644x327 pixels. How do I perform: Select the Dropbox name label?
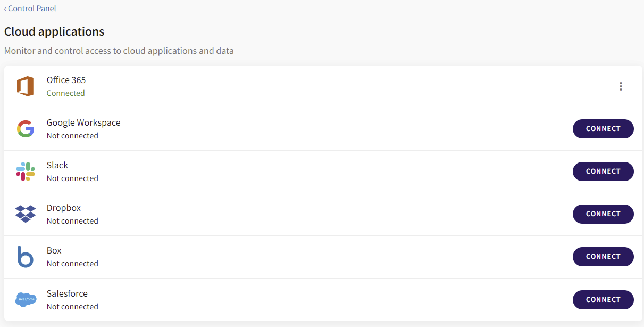pyautogui.click(x=64, y=208)
